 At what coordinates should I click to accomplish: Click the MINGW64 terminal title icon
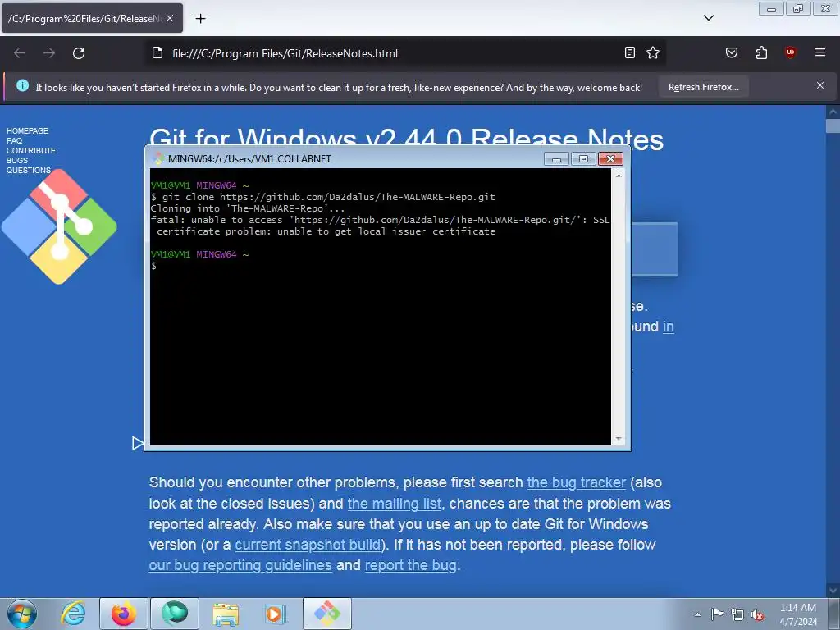158,158
